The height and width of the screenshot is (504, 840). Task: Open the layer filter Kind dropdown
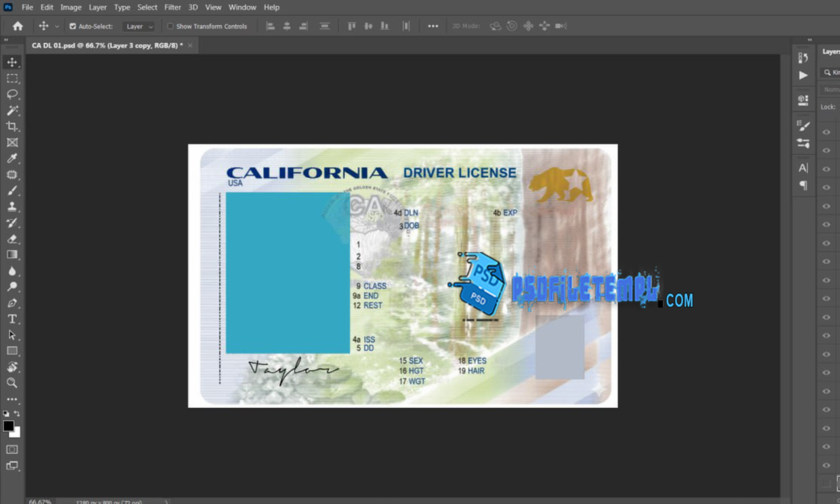(x=830, y=72)
